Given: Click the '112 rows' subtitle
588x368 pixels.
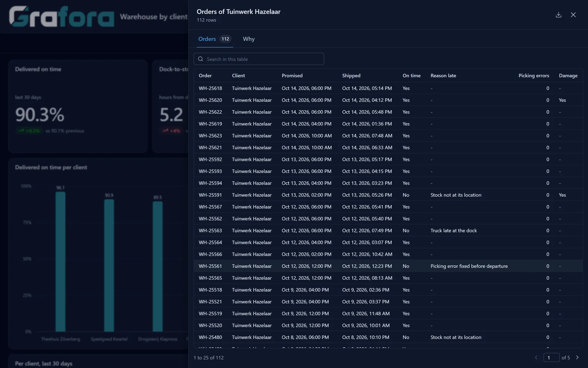Looking at the screenshot, I should tap(206, 20).
